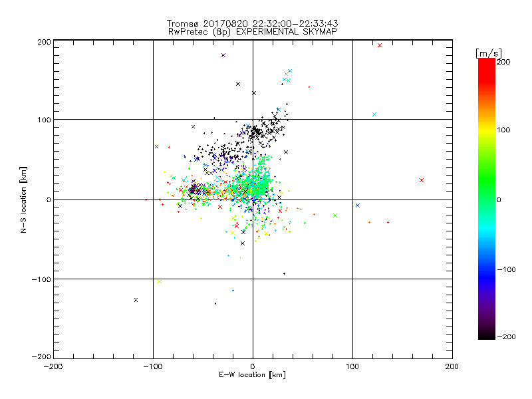Click the title line "Tromsø 20170820 22:32:00-22:33:43"

(252, 23)
